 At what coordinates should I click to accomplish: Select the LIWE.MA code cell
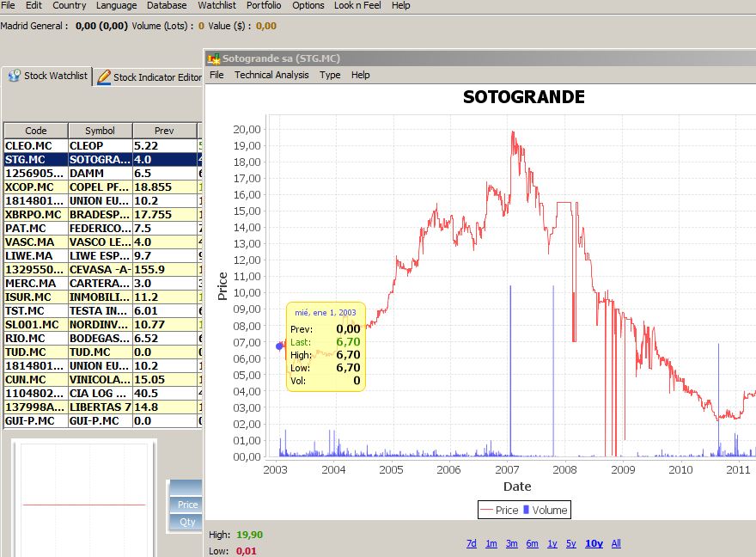(36, 256)
